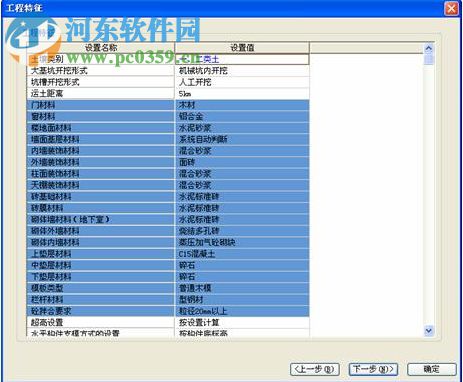The image size is (463, 382).
Task: Select the 模板类型 row name
Action: [x=101, y=288]
